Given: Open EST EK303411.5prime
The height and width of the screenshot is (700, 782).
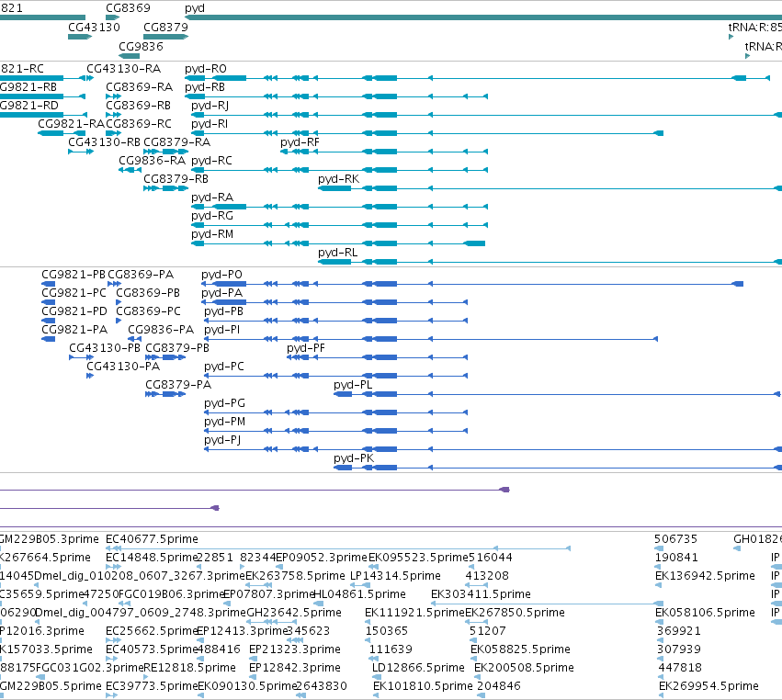Looking at the screenshot, I should click(481, 594).
